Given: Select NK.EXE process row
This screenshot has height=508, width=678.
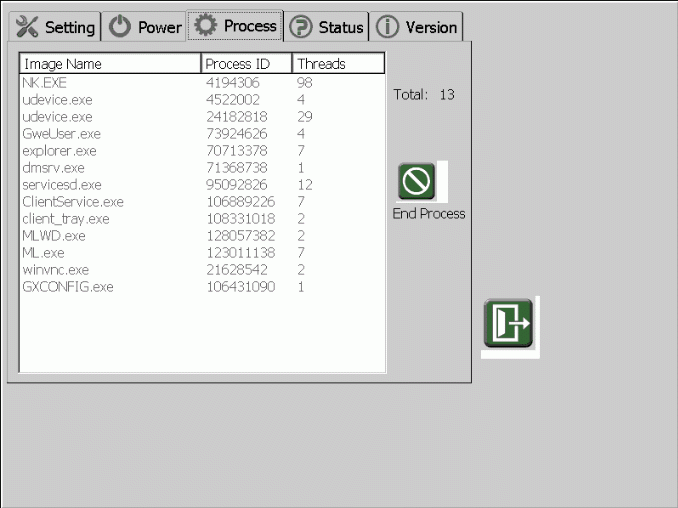Looking at the screenshot, I should [44, 83].
